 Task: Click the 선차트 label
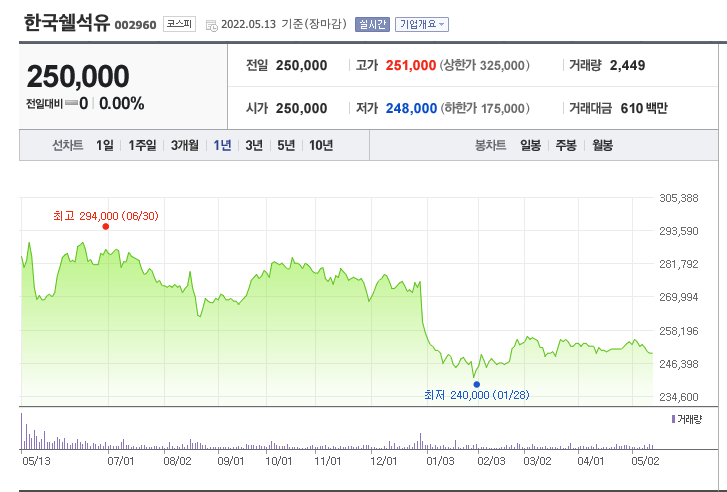pos(68,146)
